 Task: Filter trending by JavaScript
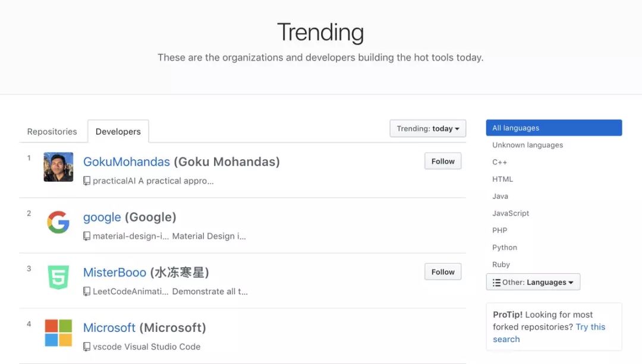[x=511, y=213]
